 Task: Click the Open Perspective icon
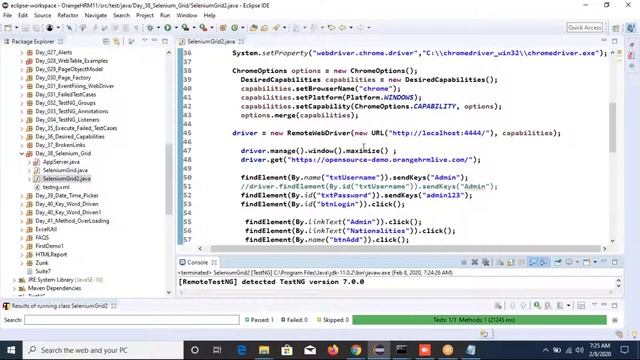616,27
